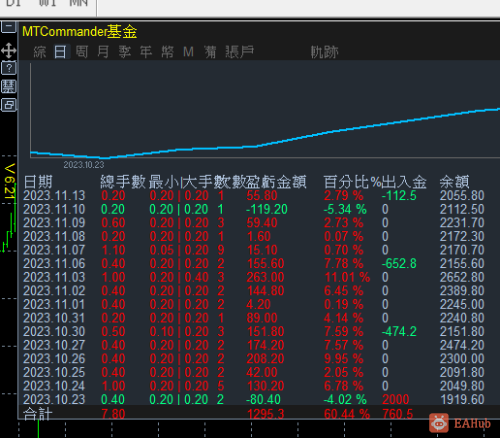Click the 盈虧金額 column header
The width and height of the screenshot is (500, 438).
coord(276,182)
